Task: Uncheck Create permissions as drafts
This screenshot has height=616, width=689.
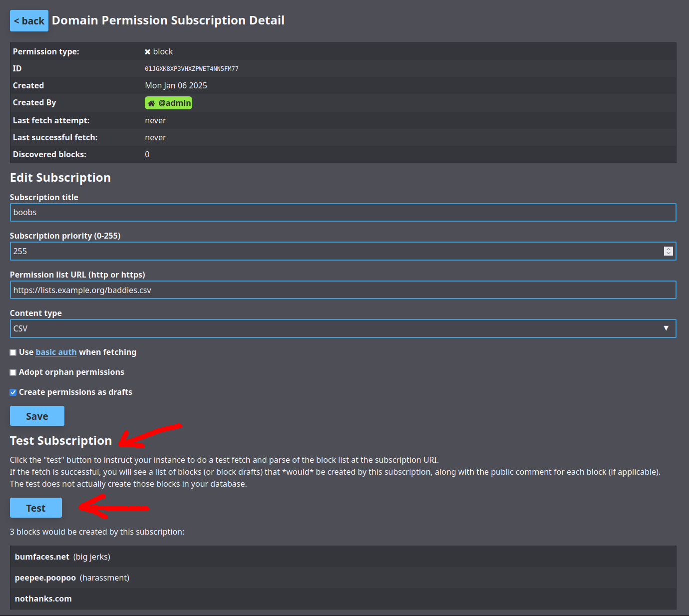Action: pos(13,392)
